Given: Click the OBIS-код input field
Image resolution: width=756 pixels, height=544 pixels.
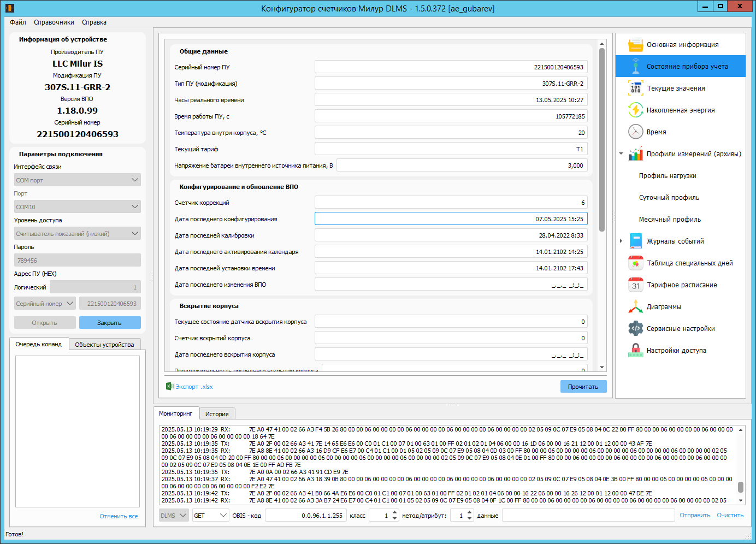Looking at the screenshot, I should pos(306,515).
